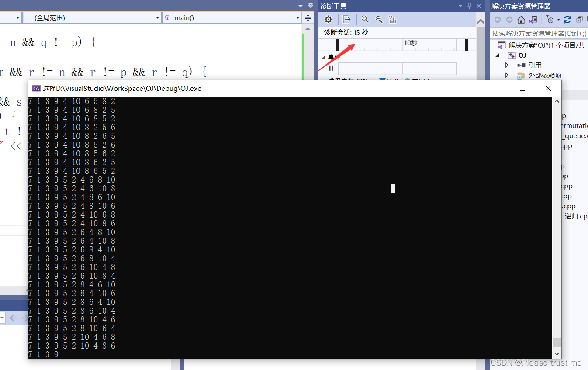Open editor tab list dropdown arrow
The height and width of the screenshot is (370, 588).
(301, 6)
